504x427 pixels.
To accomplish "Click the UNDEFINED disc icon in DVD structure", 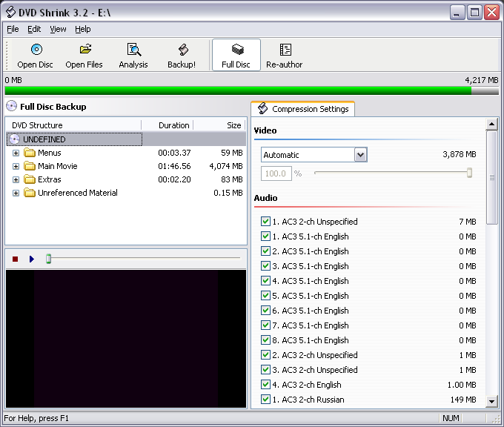I will pos(15,139).
